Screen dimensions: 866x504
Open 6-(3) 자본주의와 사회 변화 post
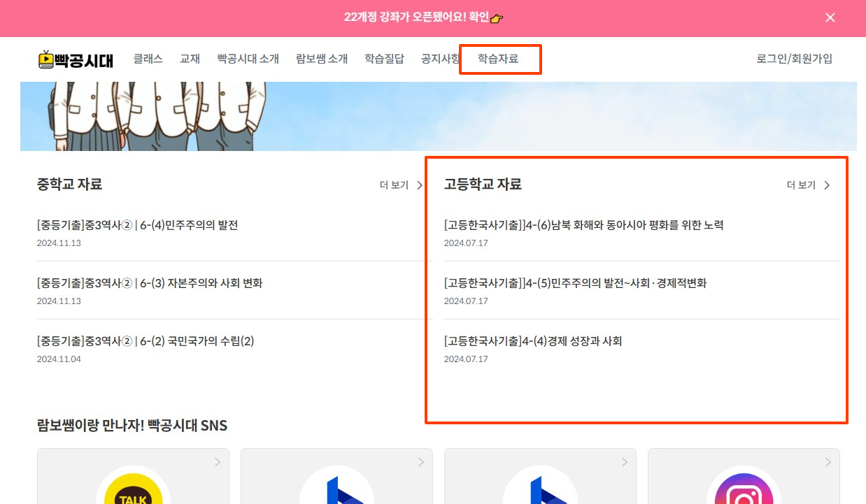(150, 283)
